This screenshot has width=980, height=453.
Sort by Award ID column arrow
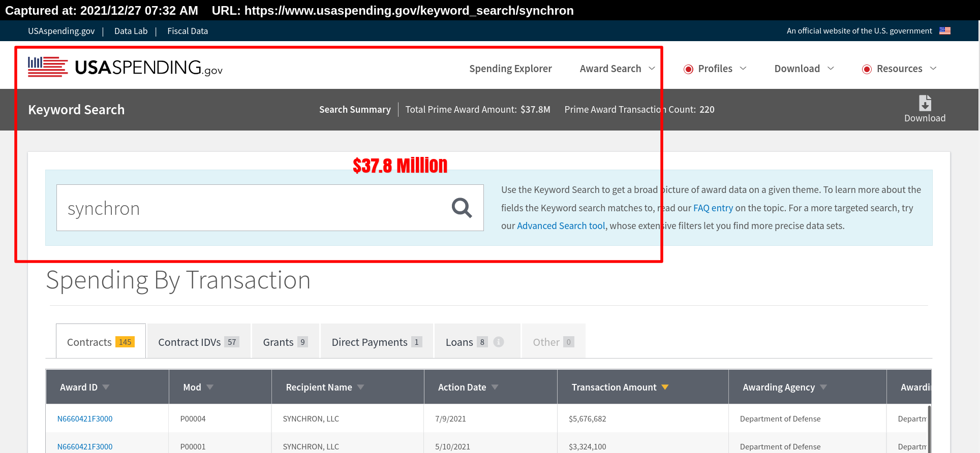(106, 387)
